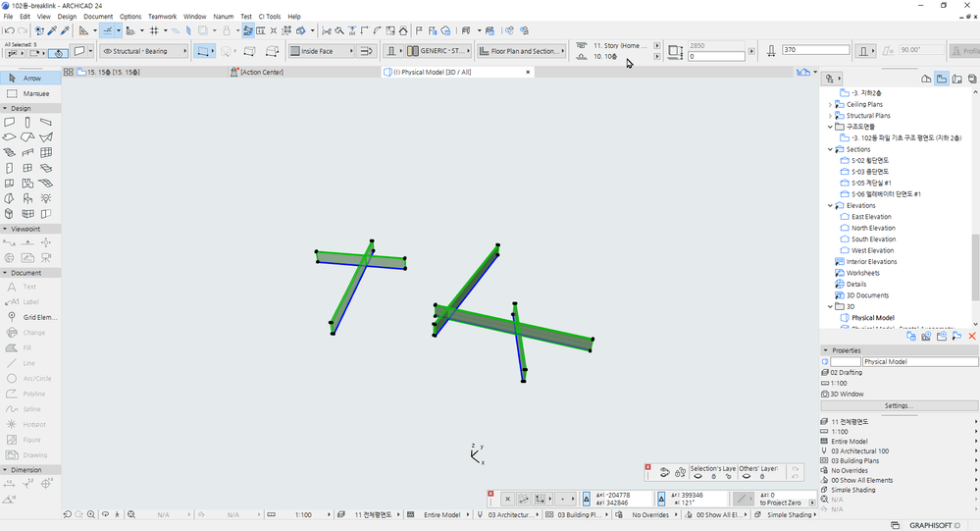This screenshot has height=531, width=980.
Task: Toggle the Suspend Groups icon in toolbar
Action: pyautogui.click(x=248, y=30)
